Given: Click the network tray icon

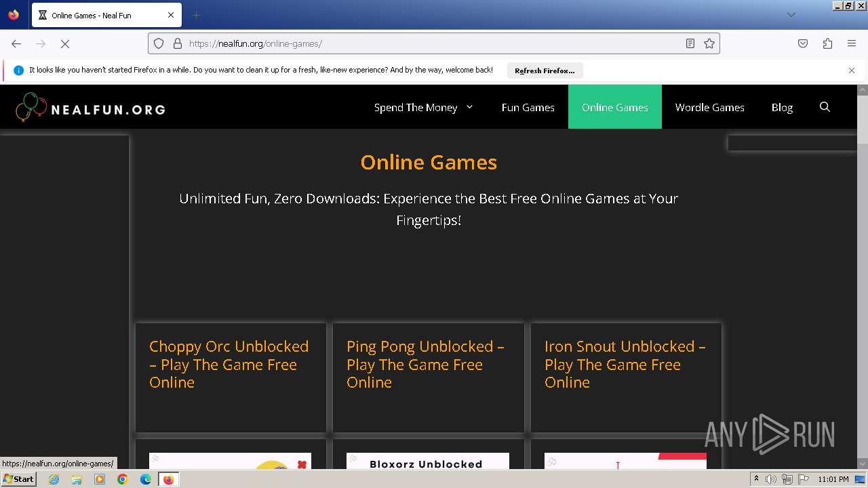Looking at the screenshot, I should point(787,479).
